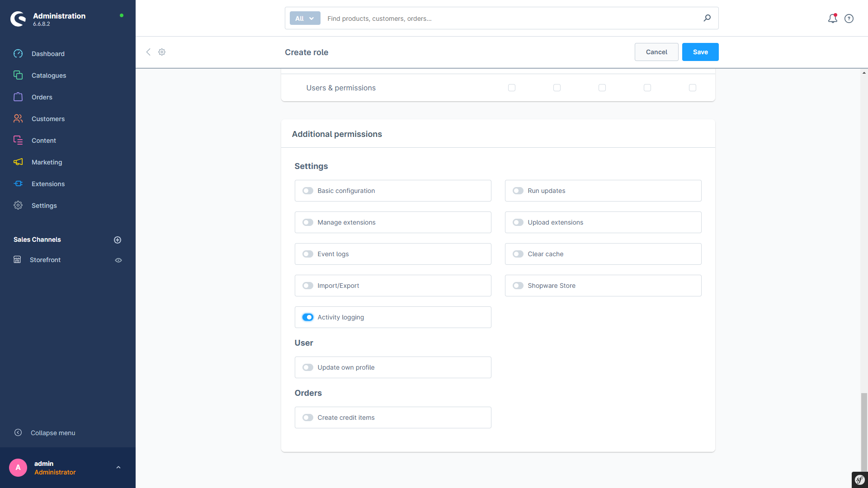Enable Import/Export toggle
Screen dimensions: 868x488
tap(308, 286)
